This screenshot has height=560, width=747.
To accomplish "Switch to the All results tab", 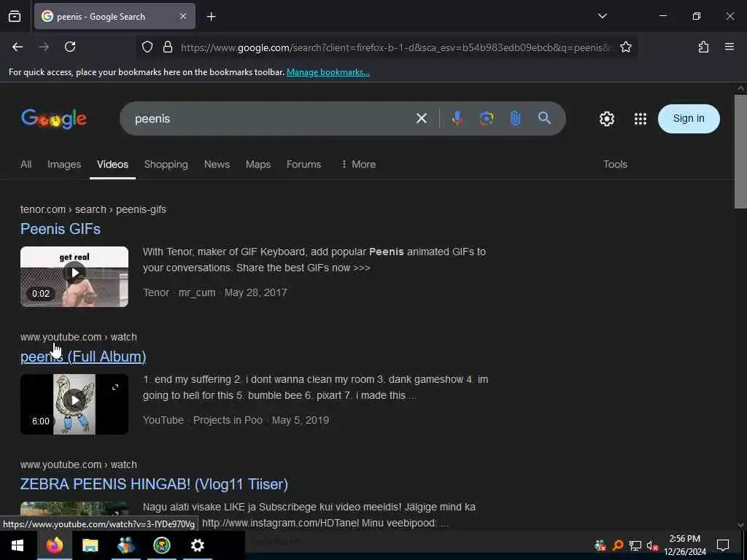I will tap(26, 164).
